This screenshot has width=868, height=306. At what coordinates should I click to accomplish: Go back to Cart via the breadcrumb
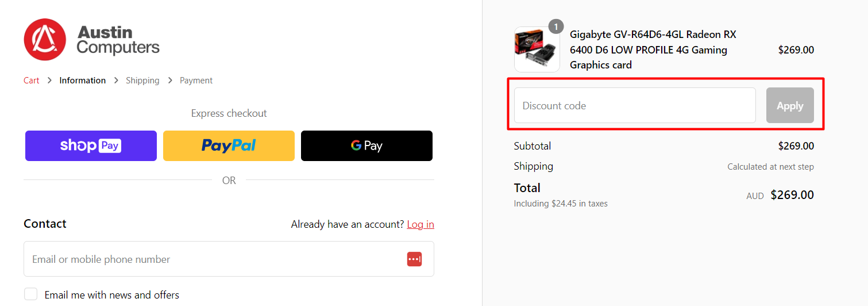click(32, 81)
